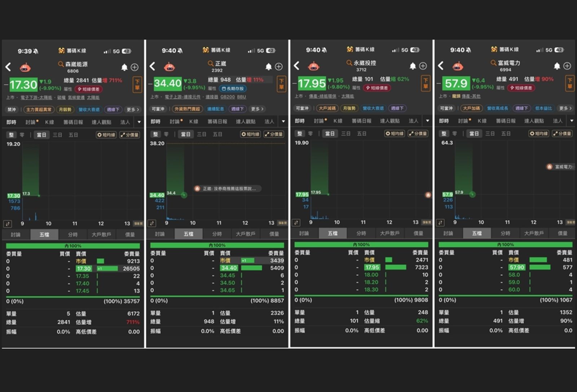Screen dimensions: 577x392
Task: Expand the tab dropdown arrow in 富威電力 panel
Action: 572,121
